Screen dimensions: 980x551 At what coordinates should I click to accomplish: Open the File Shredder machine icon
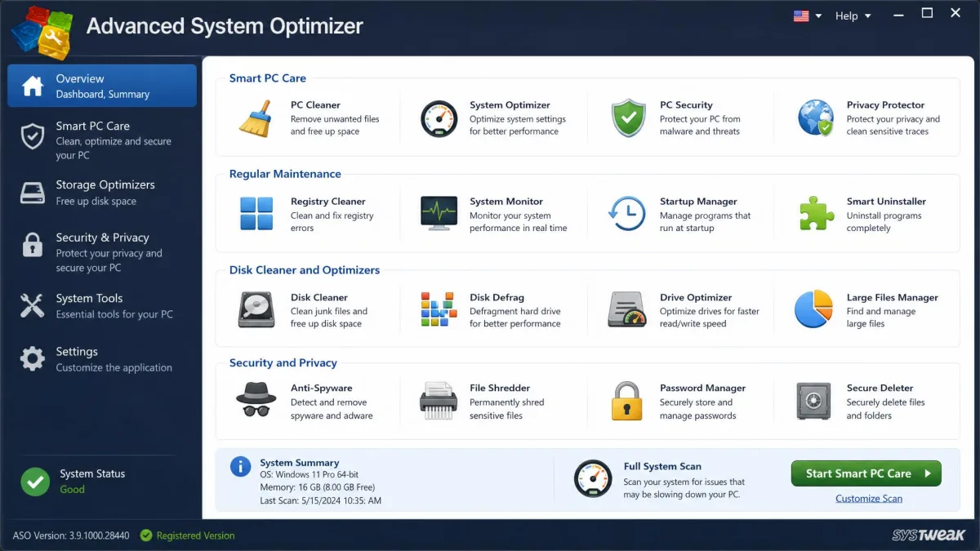tap(439, 401)
